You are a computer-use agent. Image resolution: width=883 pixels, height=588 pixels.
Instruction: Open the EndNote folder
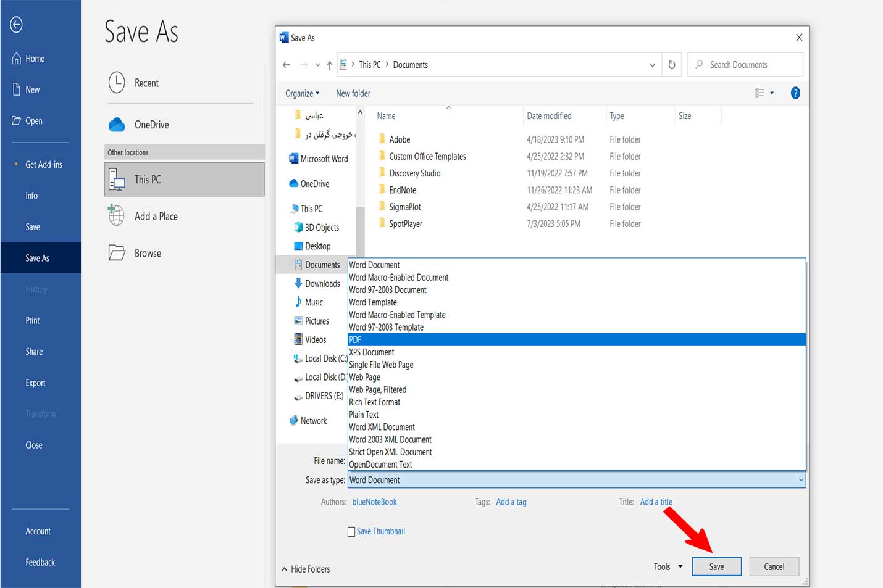pos(397,190)
